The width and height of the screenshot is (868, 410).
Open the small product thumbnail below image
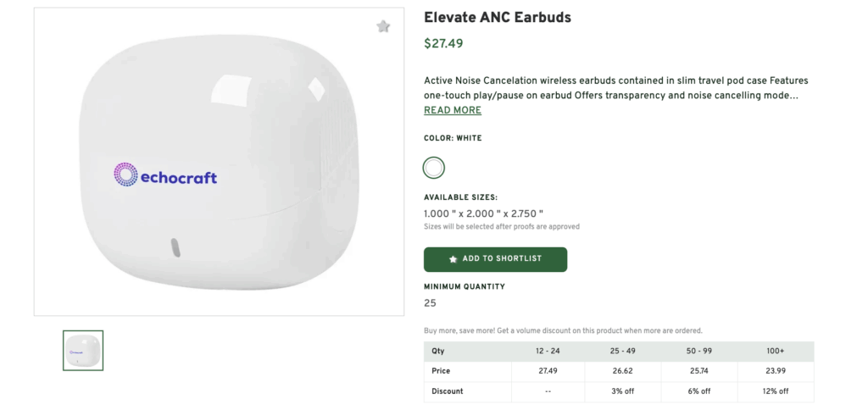click(83, 350)
